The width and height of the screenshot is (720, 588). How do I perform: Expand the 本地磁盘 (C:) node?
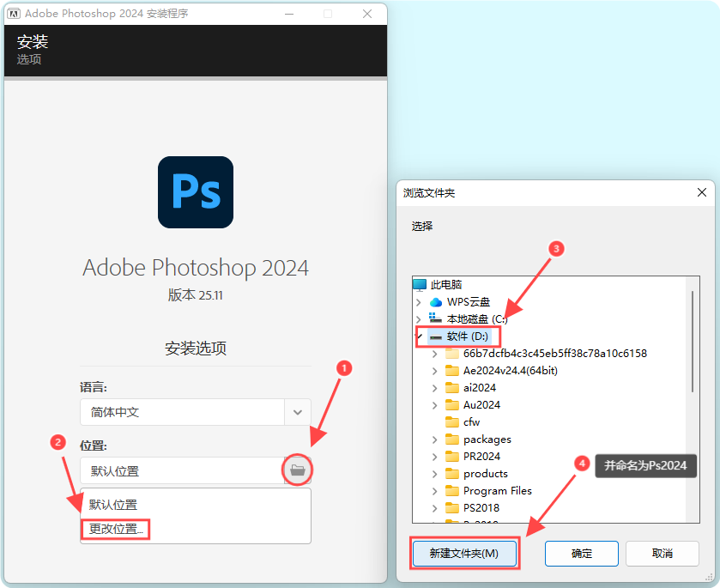pos(419,319)
